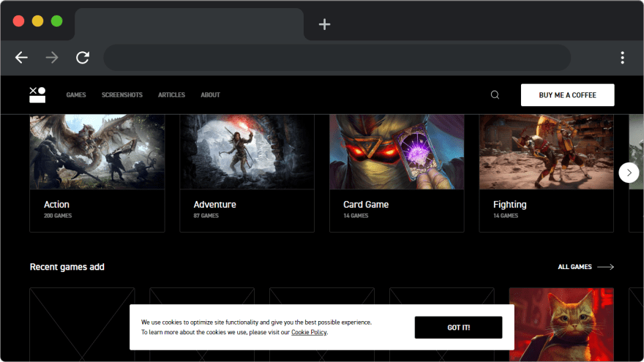Advance genre carousel with right chevron

tap(629, 173)
